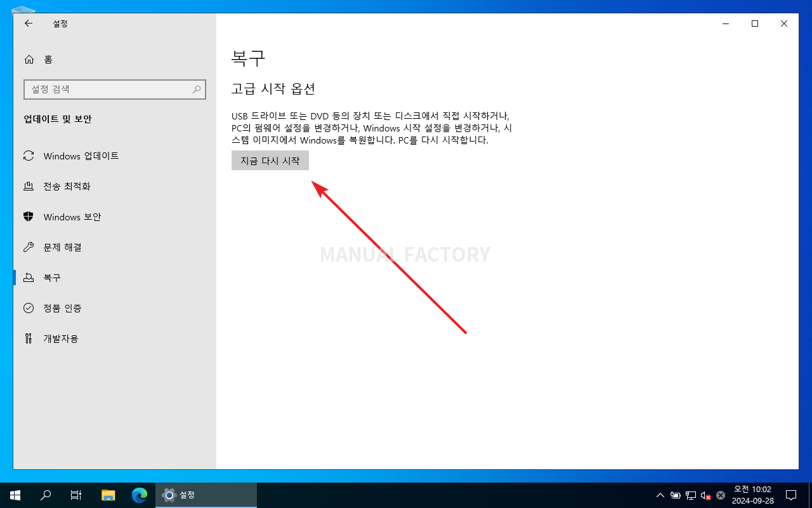
Task: Open the Home (홈) page
Action: [114, 59]
